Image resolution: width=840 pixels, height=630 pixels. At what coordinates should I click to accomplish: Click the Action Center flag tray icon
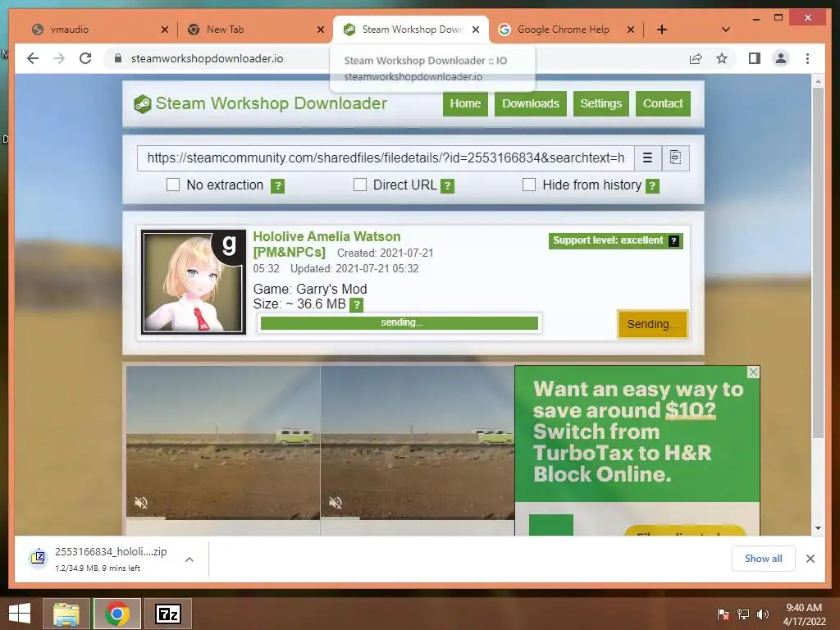(723, 614)
